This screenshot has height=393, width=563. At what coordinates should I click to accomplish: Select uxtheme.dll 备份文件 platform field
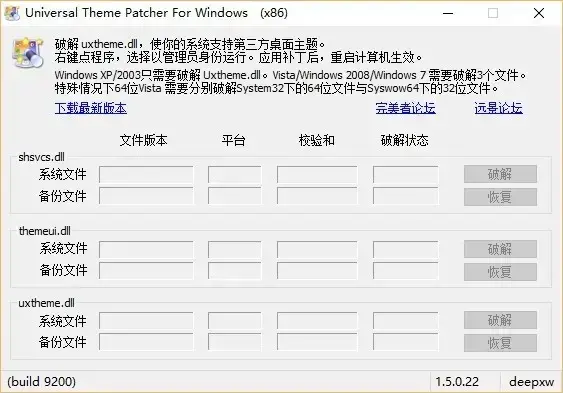click(x=234, y=342)
